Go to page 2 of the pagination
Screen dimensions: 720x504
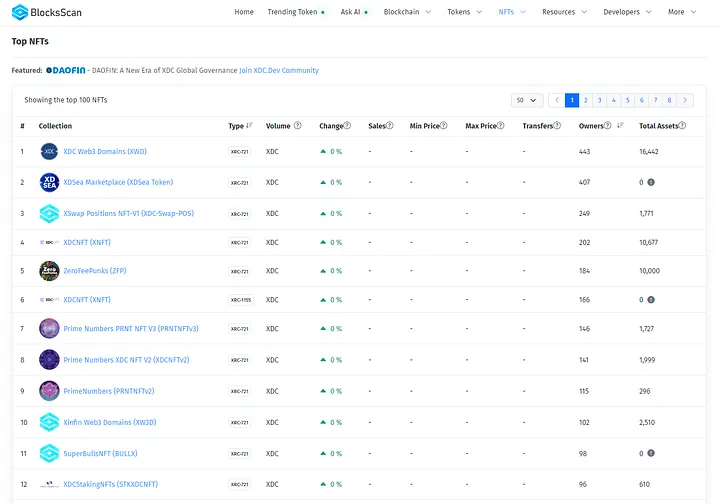coord(586,100)
